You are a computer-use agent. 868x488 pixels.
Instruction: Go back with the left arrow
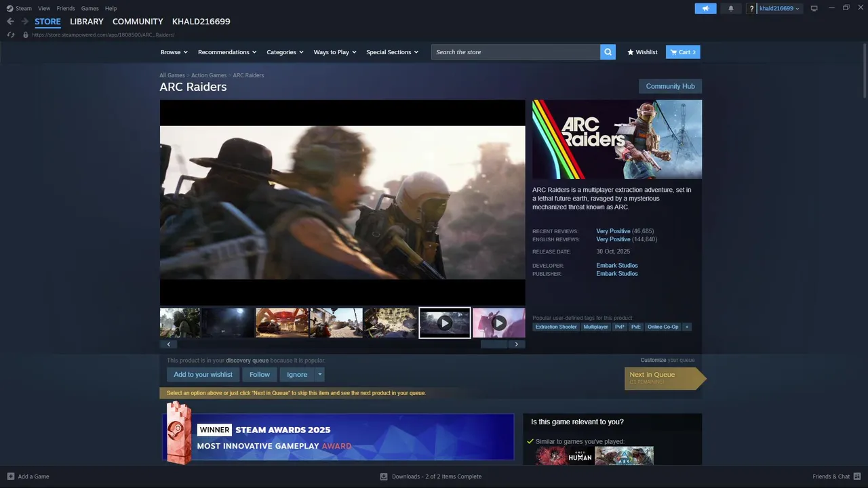pos(10,22)
